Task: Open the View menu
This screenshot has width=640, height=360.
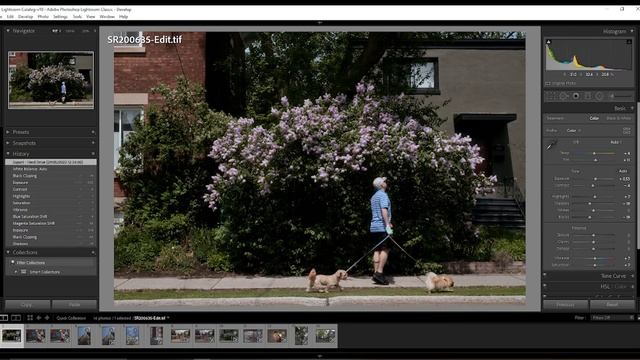Action: [91, 17]
